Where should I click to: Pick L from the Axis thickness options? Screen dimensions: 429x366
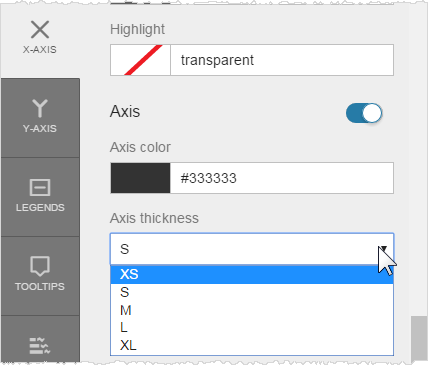[252, 328]
